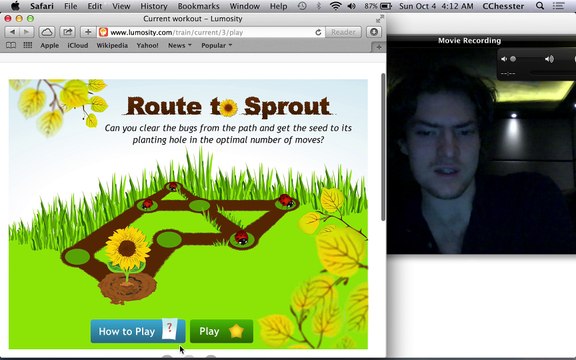Click the Reader button
The image size is (576, 360).
[x=343, y=32]
